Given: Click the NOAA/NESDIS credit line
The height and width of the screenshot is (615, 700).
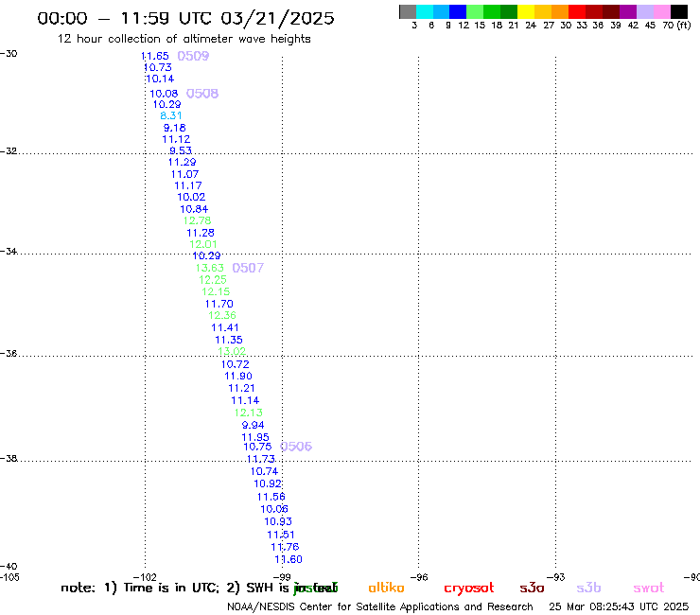Looking at the screenshot, I should tap(380, 607).
